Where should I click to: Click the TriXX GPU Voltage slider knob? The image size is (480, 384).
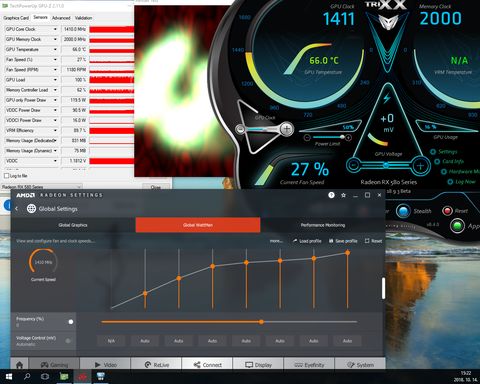(x=386, y=165)
